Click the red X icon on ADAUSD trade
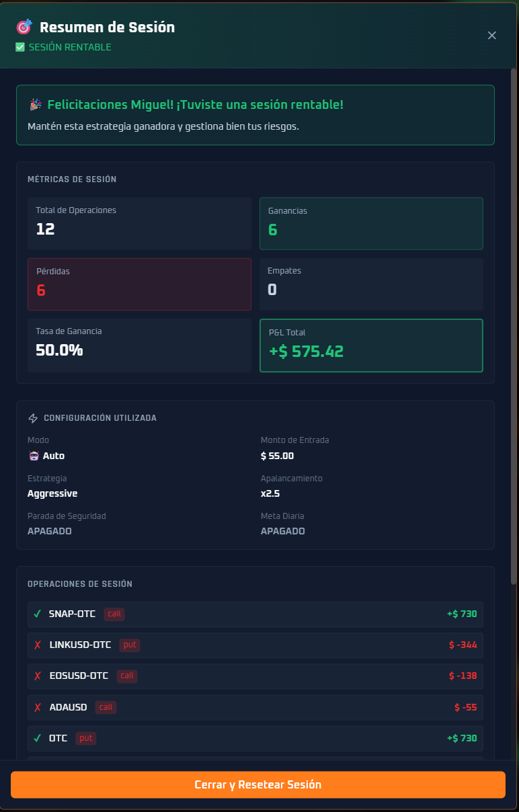This screenshot has height=812, width=519. [38, 707]
